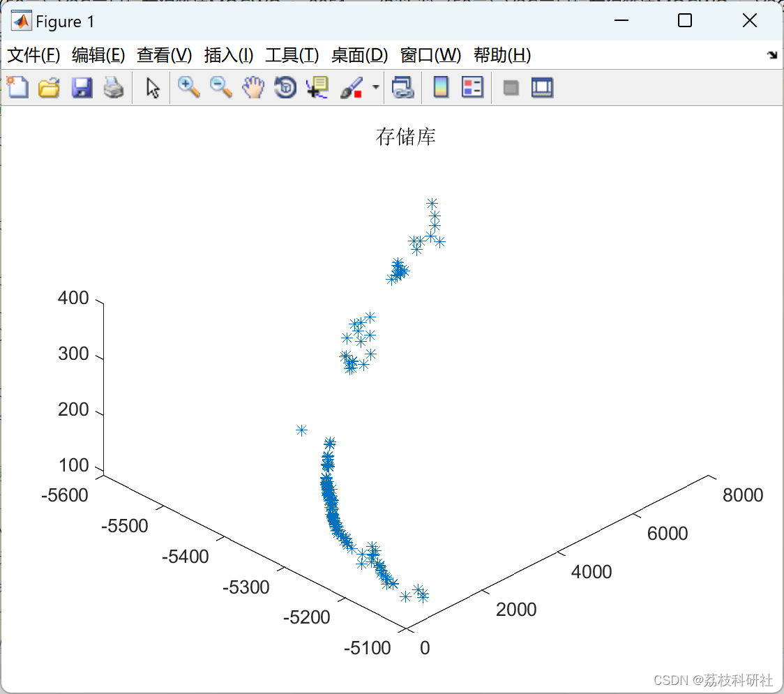Expand the brush color dropdown arrow
This screenshot has height=694, width=784.
point(376,87)
